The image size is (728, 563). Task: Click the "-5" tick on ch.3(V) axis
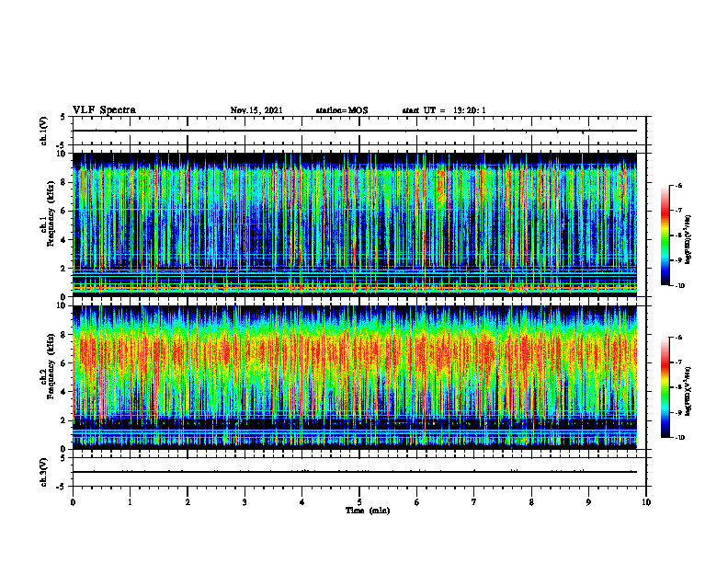(62, 487)
